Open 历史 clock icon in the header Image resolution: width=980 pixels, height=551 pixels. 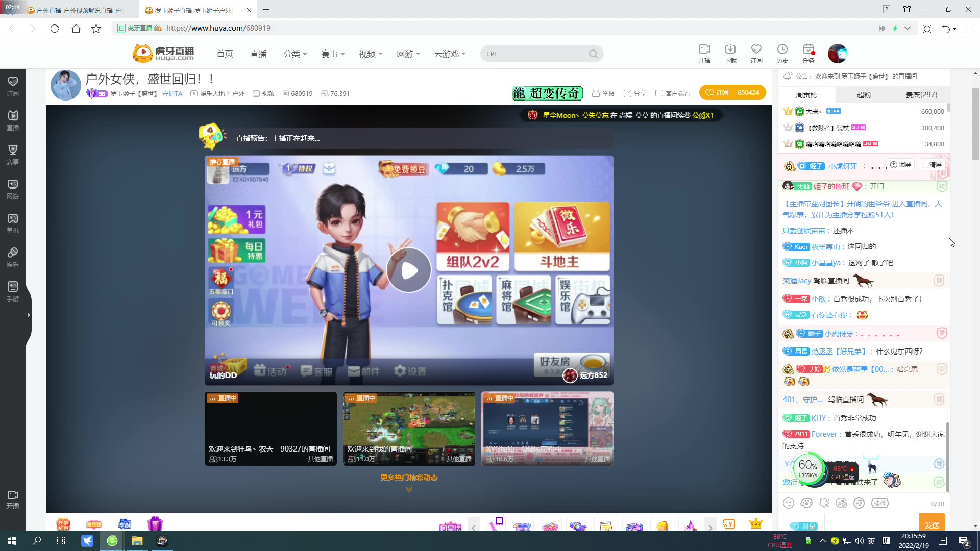pos(782,53)
